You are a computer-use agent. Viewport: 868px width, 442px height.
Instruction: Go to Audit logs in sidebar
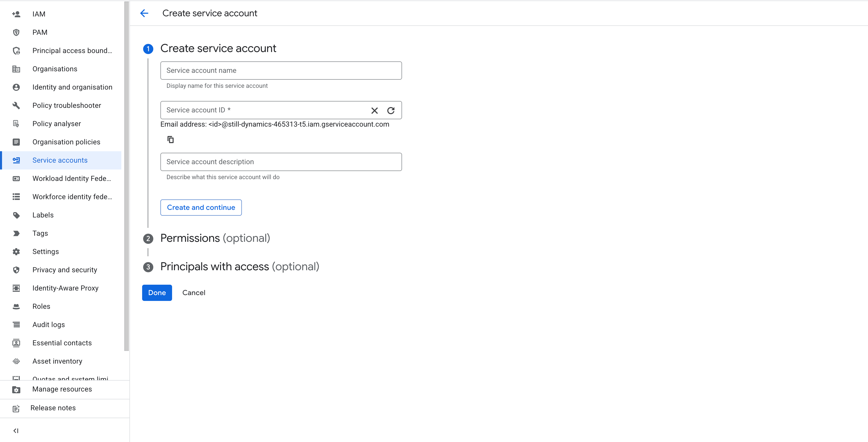coord(48,325)
